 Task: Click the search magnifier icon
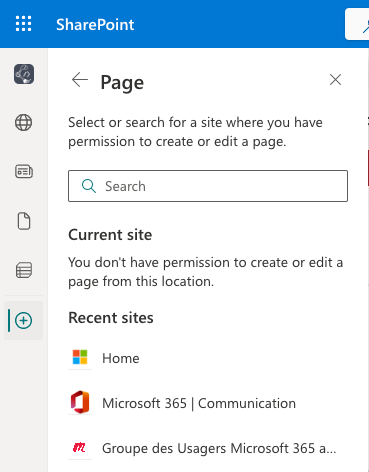point(89,186)
